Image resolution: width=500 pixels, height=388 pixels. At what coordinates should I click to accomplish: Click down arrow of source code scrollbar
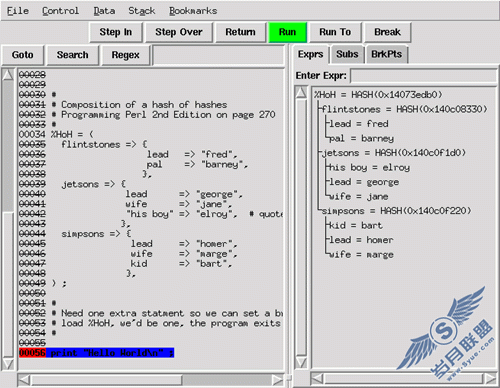[x=8, y=363]
